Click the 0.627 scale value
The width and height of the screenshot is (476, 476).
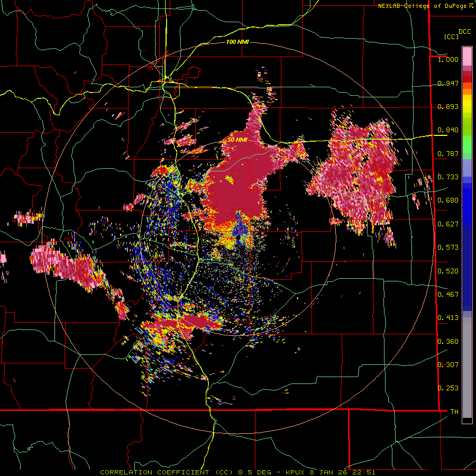[x=448, y=224]
